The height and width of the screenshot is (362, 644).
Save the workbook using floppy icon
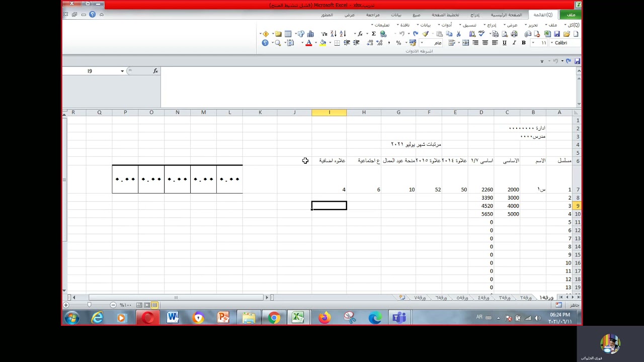coord(557,34)
